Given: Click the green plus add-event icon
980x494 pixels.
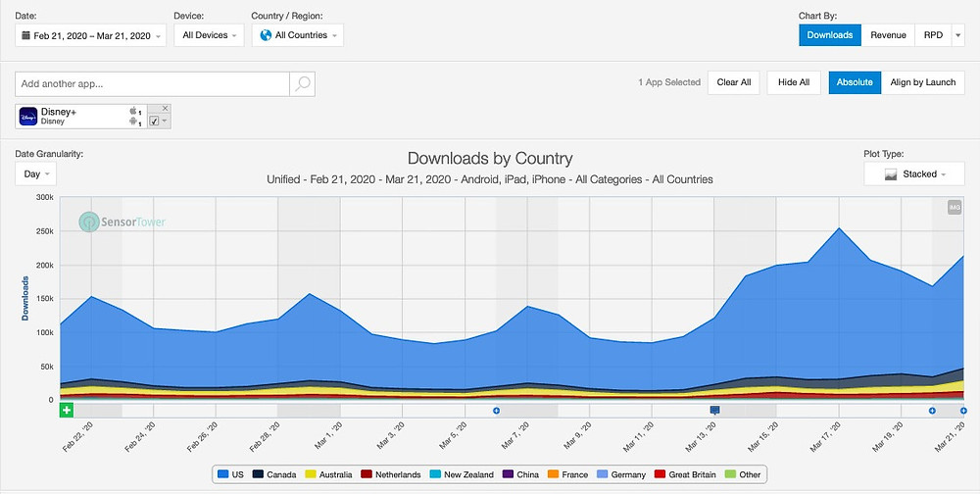Looking at the screenshot, I should [x=67, y=411].
